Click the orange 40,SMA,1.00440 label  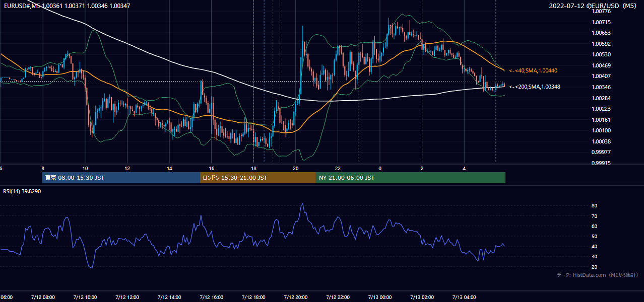(533, 70)
